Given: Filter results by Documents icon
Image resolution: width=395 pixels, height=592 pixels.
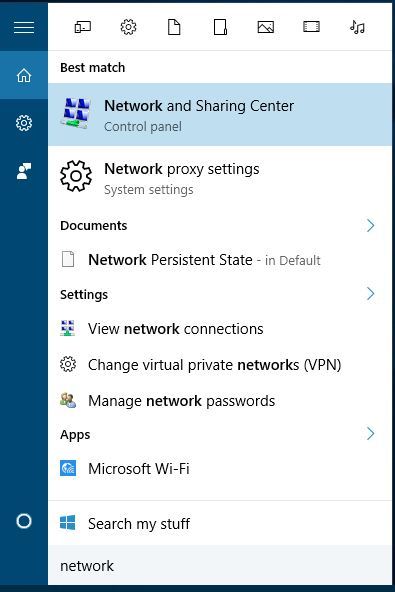Looking at the screenshot, I should pyautogui.click(x=174, y=27).
